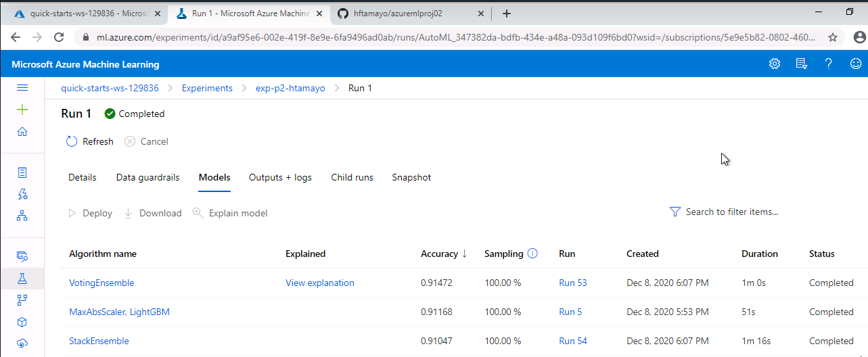Switch to the Data guardrails tab

(148, 177)
